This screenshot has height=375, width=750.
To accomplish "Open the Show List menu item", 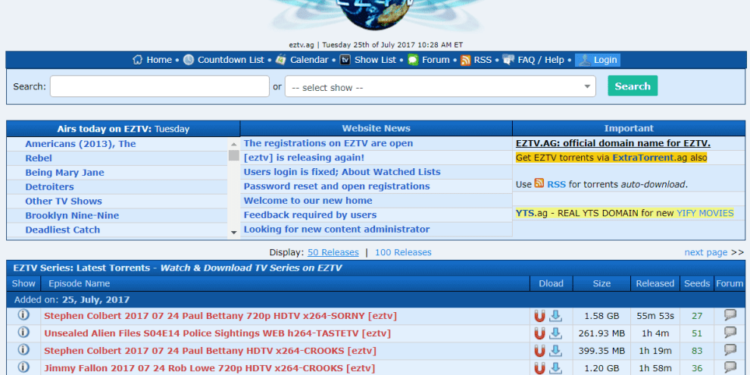I will (x=375, y=60).
